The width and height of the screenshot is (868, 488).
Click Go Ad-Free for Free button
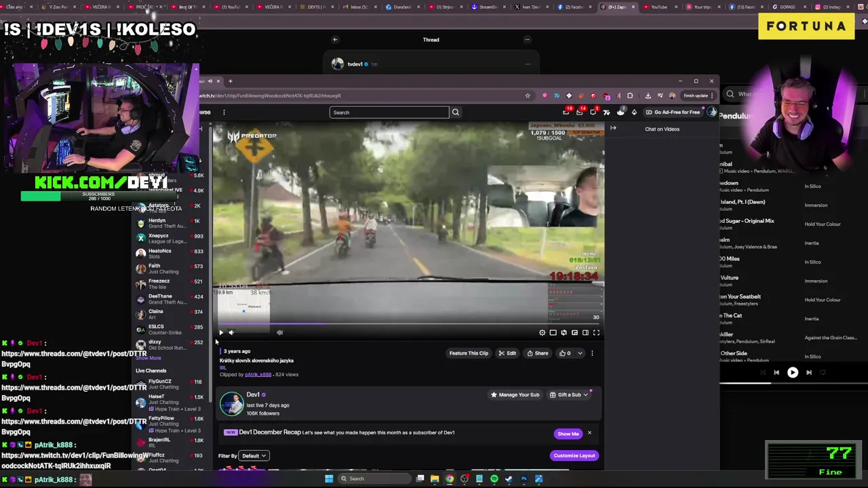pos(673,113)
